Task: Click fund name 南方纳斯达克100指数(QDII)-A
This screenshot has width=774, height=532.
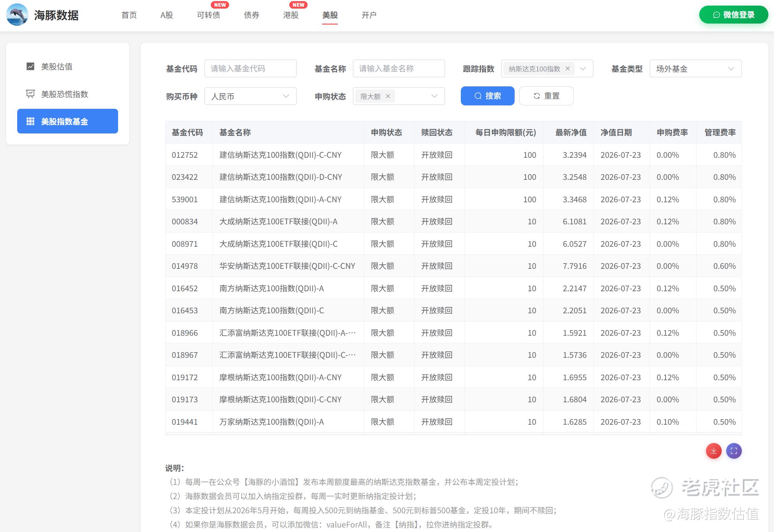Action: [x=272, y=288]
